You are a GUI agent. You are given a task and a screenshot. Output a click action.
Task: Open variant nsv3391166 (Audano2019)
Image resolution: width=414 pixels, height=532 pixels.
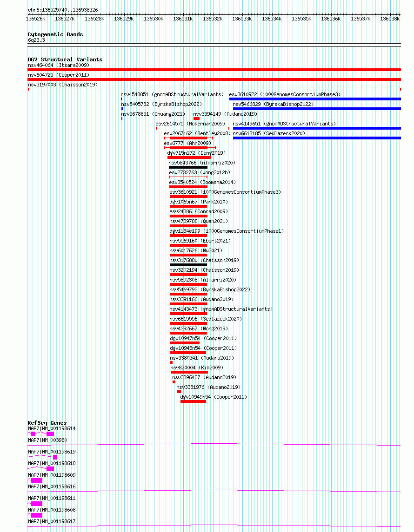[x=202, y=300]
